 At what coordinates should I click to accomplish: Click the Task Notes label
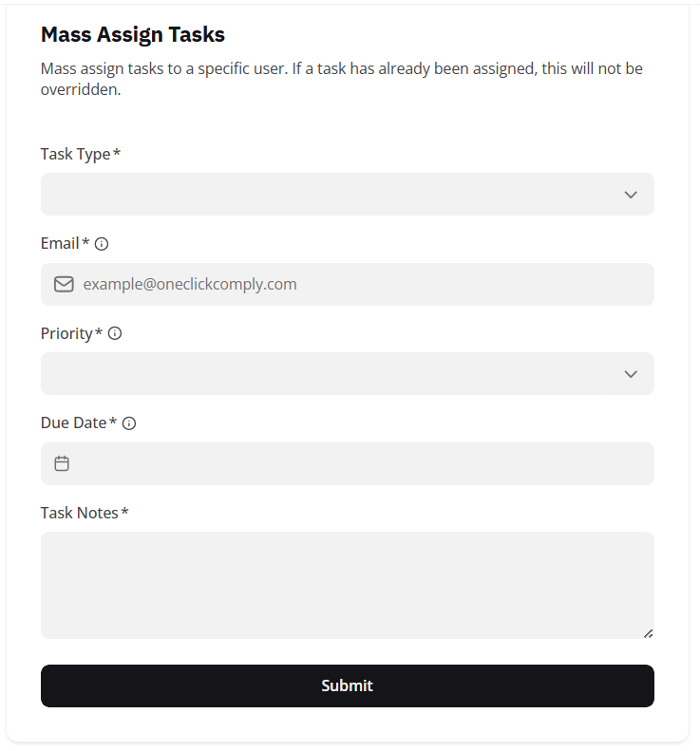tap(79, 513)
